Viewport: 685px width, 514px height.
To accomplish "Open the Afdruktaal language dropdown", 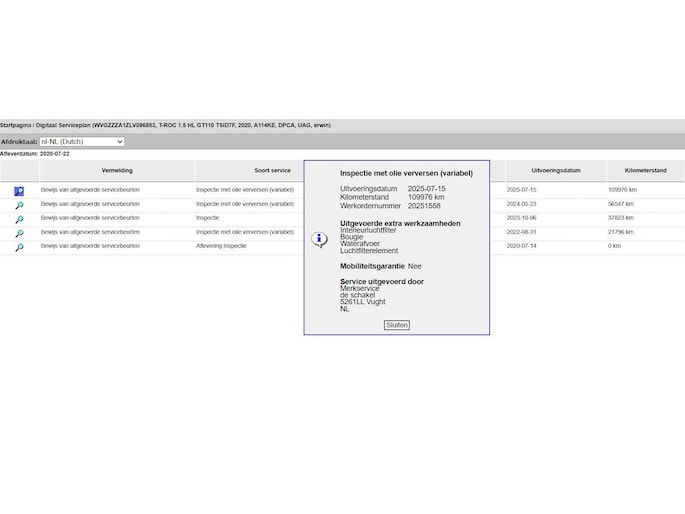I will (82, 142).
